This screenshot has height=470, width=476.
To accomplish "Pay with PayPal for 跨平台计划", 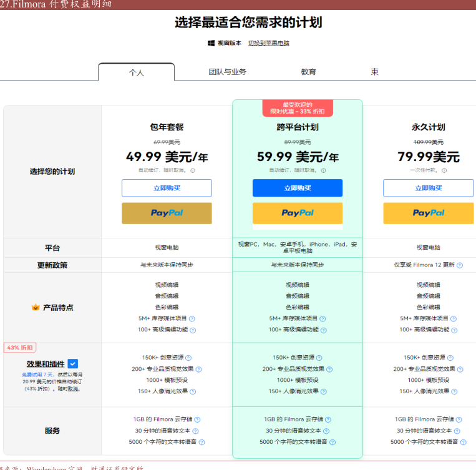I will tap(298, 213).
